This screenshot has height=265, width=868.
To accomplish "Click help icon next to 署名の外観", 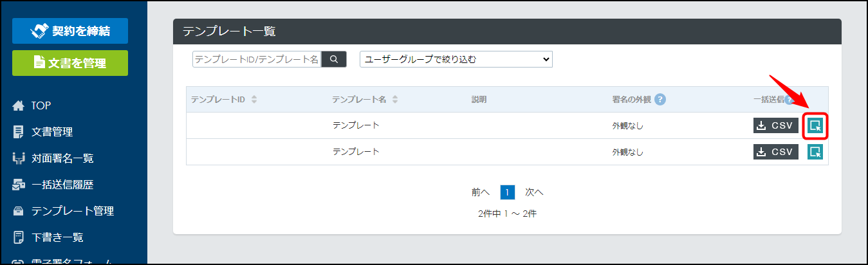I will click(660, 100).
